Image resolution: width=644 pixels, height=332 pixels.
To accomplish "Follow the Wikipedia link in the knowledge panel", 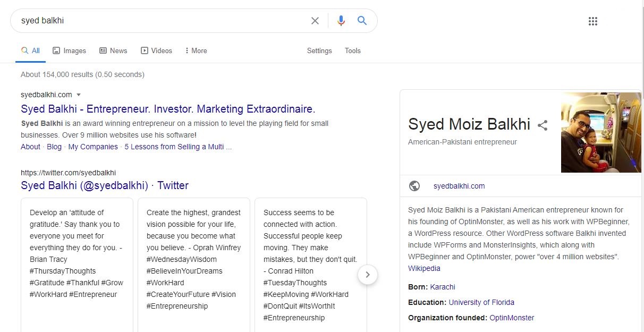I will pos(424,268).
